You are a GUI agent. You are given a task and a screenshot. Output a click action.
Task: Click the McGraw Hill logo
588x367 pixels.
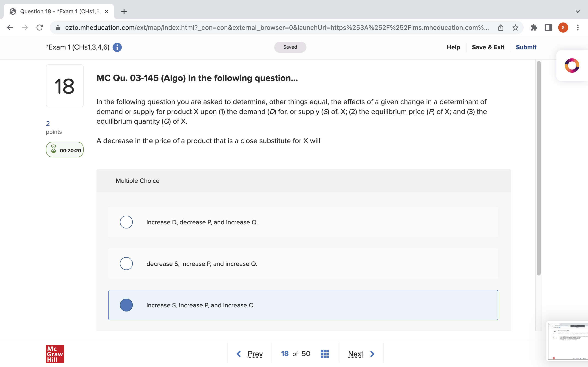tap(55, 354)
